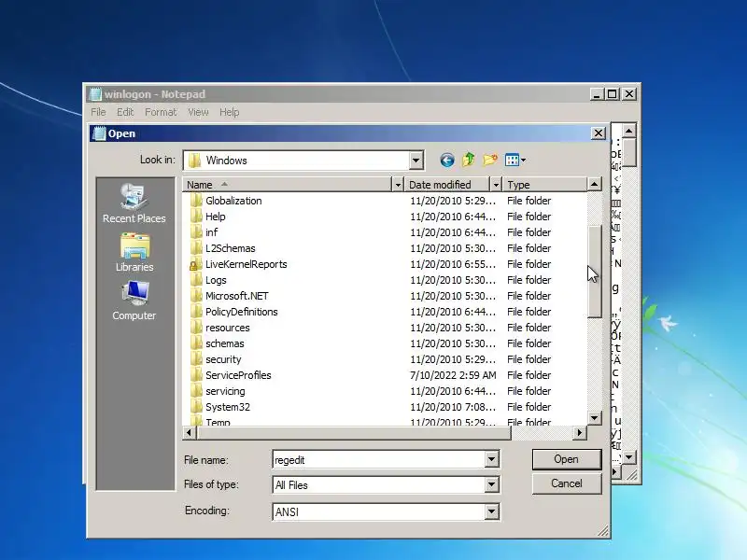The width and height of the screenshot is (747, 560).
Task: Select the partially visible Temp folder name
Action: click(218, 423)
